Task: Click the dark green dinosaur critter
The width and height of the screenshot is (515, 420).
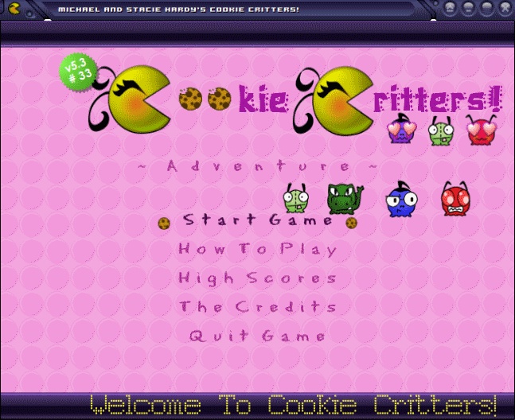Action: click(344, 198)
